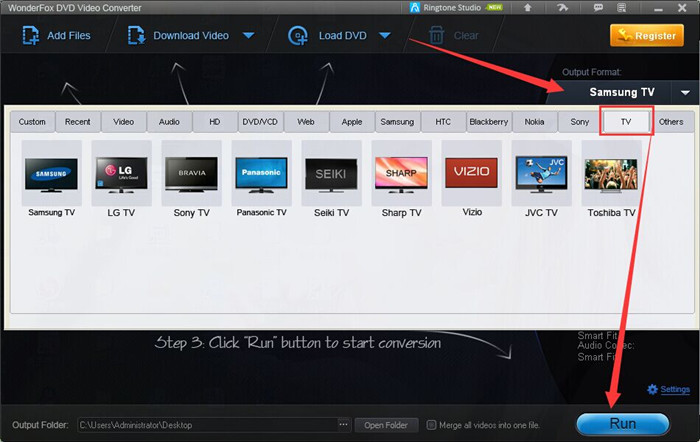This screenshot has width=700, height=442.
Task: Select the Toshiba TV preset
Action: [x=611, y=179]
